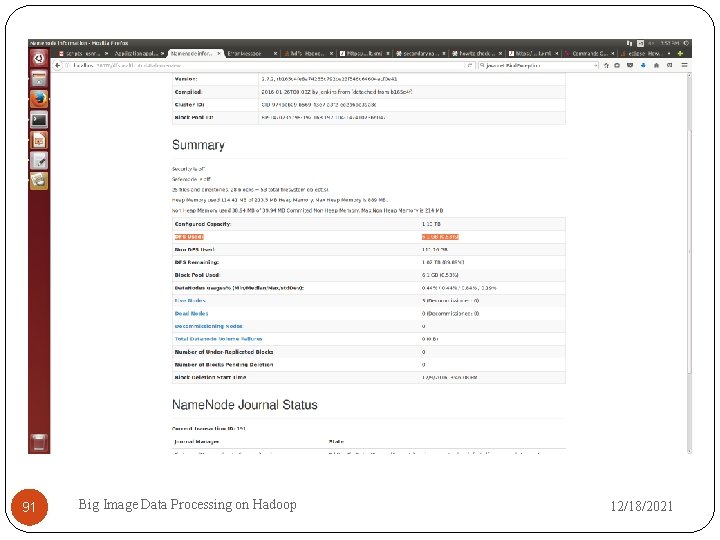Open the downloads arrow icon in the toolbar

pyautogui.click(x=643, y=66)
